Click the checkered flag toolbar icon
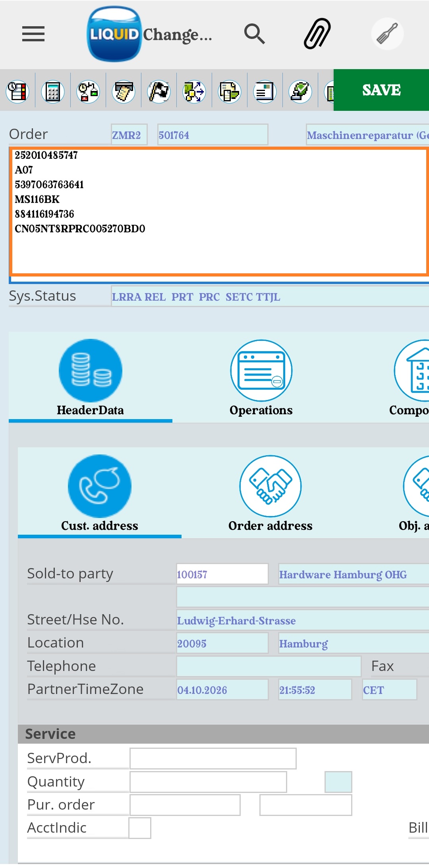429x868 pixels. pyautogui.click(x=159, y=92)
